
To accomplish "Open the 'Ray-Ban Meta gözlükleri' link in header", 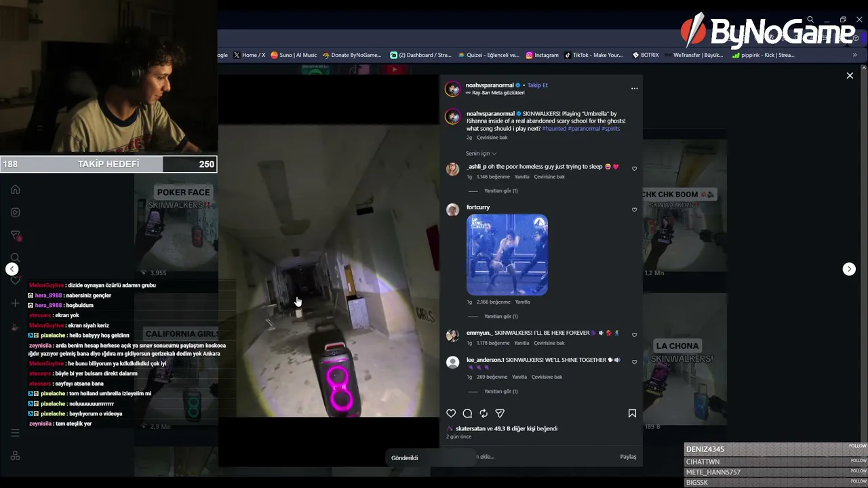I will (498, 93).
